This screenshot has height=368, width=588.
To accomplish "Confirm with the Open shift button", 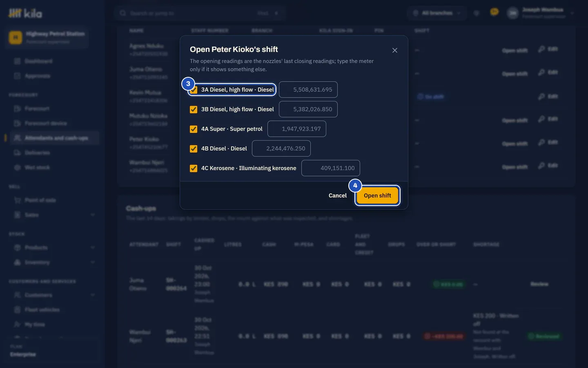I will pyautogui.click(x=377, y=195).
